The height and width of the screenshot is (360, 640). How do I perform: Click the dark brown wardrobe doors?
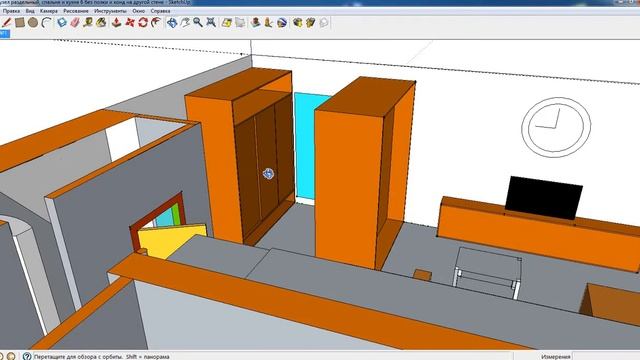tap(264, 167)
